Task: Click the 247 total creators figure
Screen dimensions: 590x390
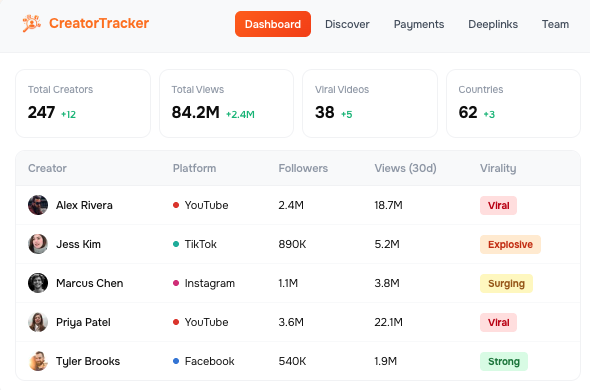Action: [41, 112]
